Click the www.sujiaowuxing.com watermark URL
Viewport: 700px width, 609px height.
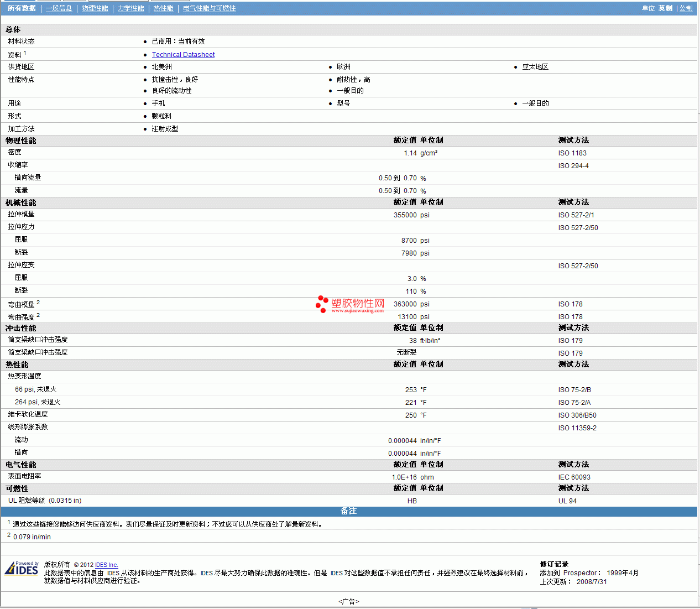coord(357,311)
